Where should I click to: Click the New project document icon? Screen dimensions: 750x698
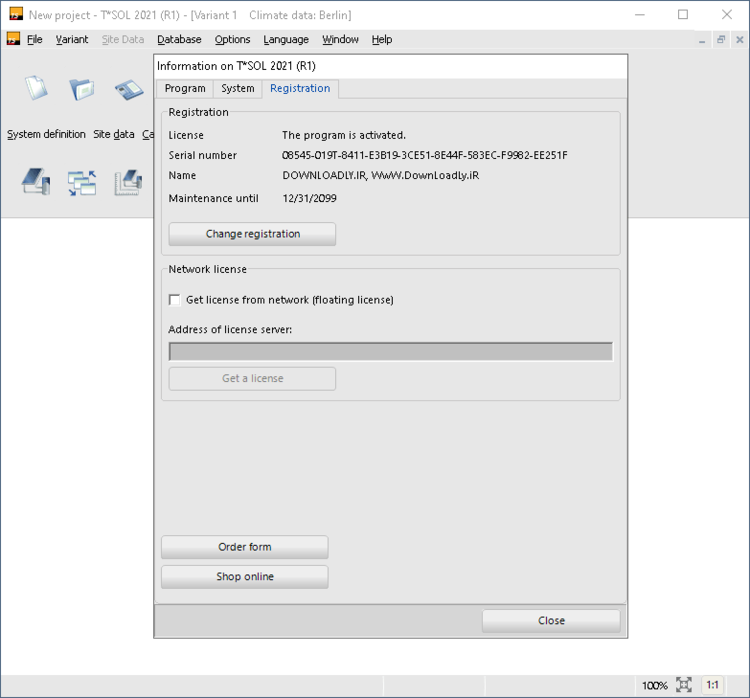(x=36, y=89)
